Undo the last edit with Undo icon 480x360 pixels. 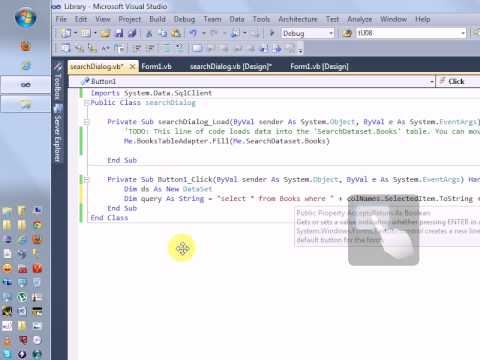tap(193, 33)
